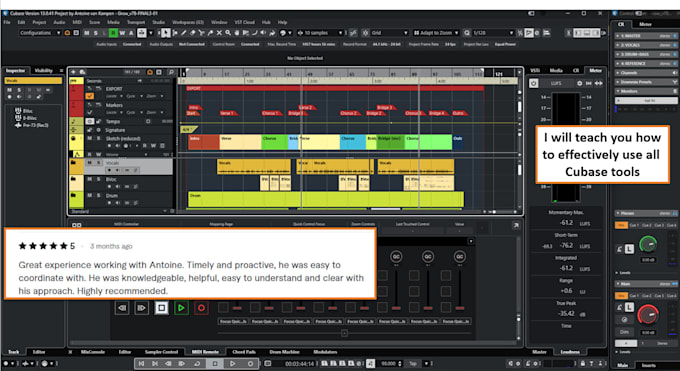Switch to the Sampler Control tab

tap(161, 352)
